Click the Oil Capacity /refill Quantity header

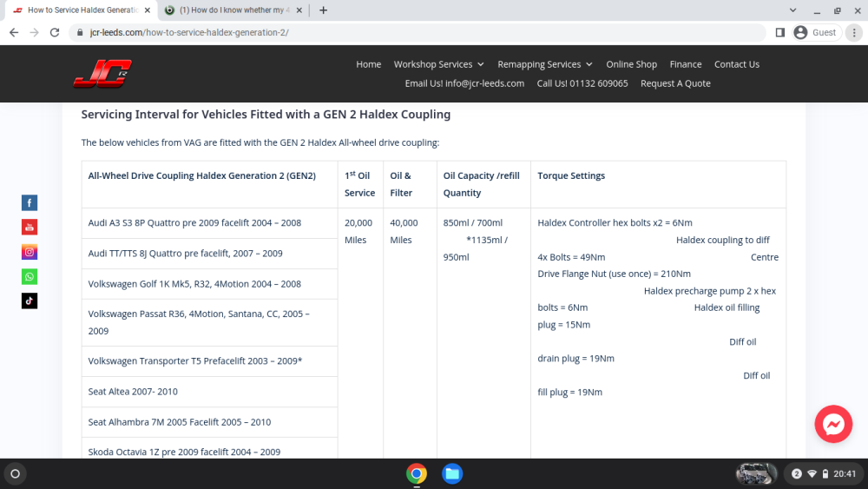point(483,184)
